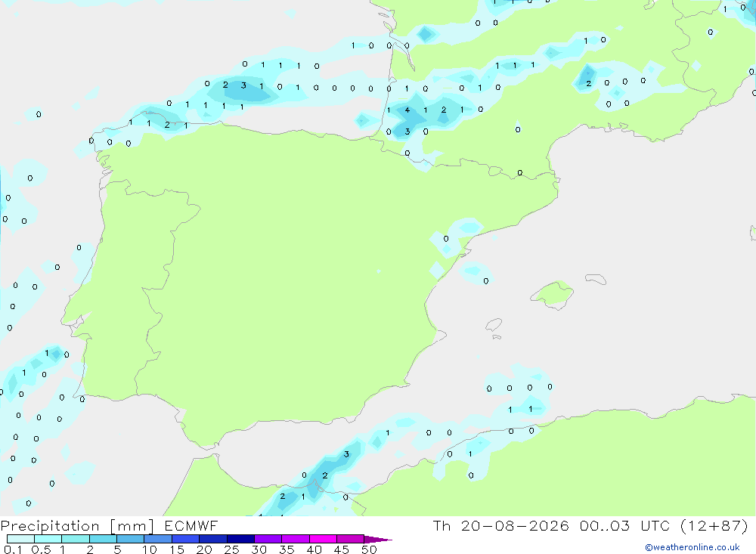This screenshot has width=756, height=554.
Task: Click the '45' legend scale label
Action: click(x=342, y=549)
